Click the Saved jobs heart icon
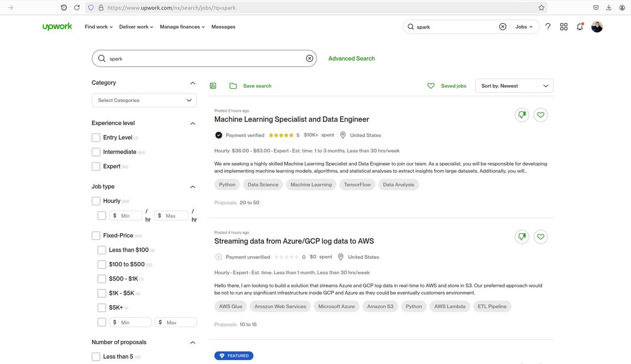Image resolution: width=631 pixels, height=364 pixels. (x=431, y=86)
